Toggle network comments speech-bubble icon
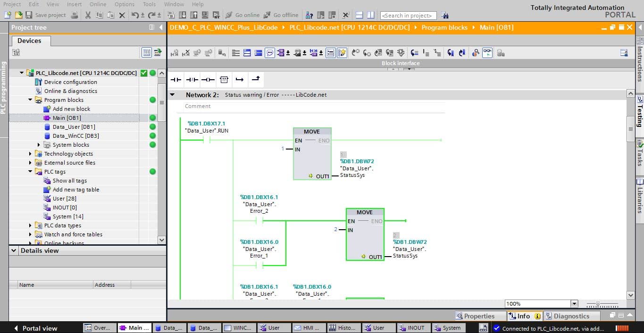The width and height of the screenshot is (644, 333). [270, 53]
